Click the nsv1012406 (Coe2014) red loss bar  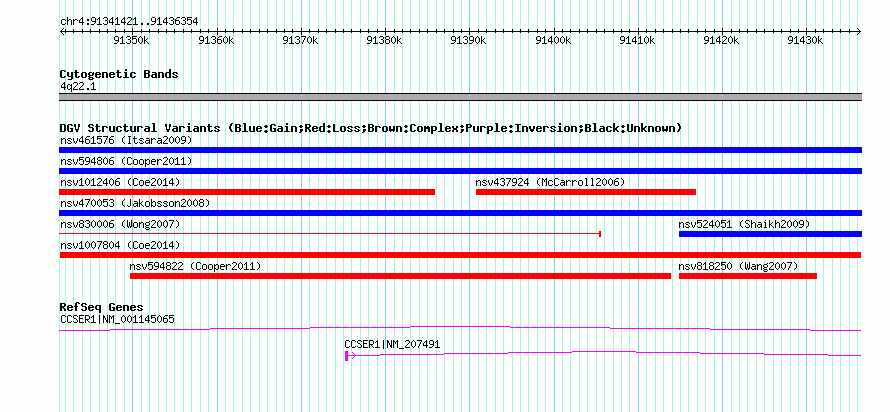pos(247,192)
